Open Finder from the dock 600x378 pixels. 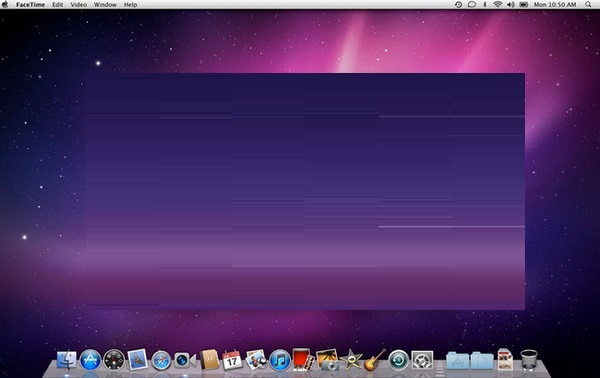[x=67, y=360]
